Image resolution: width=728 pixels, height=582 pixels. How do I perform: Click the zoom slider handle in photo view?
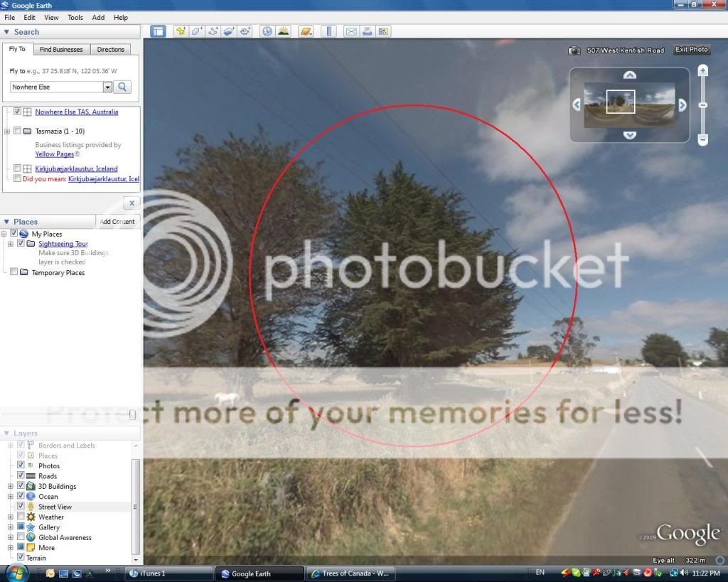(x=703, y=105)
